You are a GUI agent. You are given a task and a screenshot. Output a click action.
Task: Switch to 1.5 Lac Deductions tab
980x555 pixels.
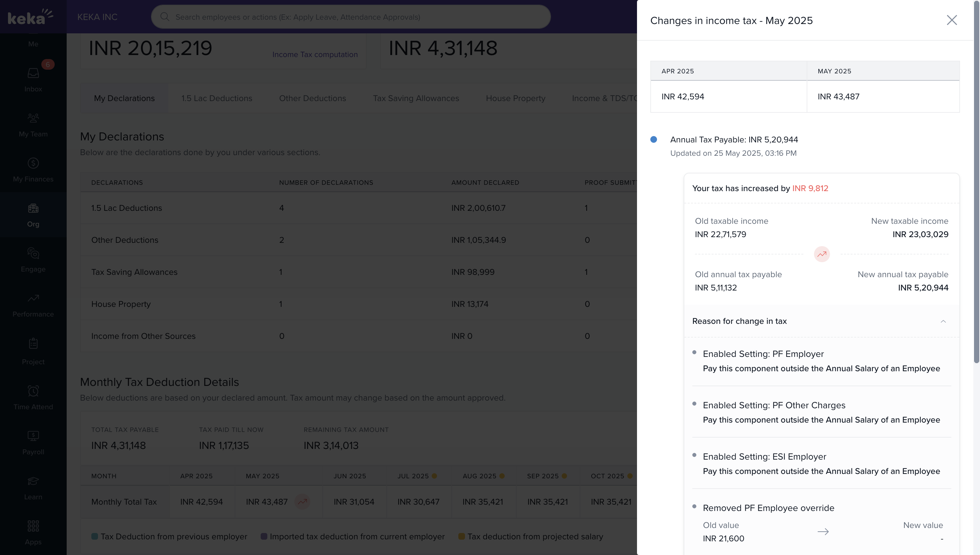[216, 98]
